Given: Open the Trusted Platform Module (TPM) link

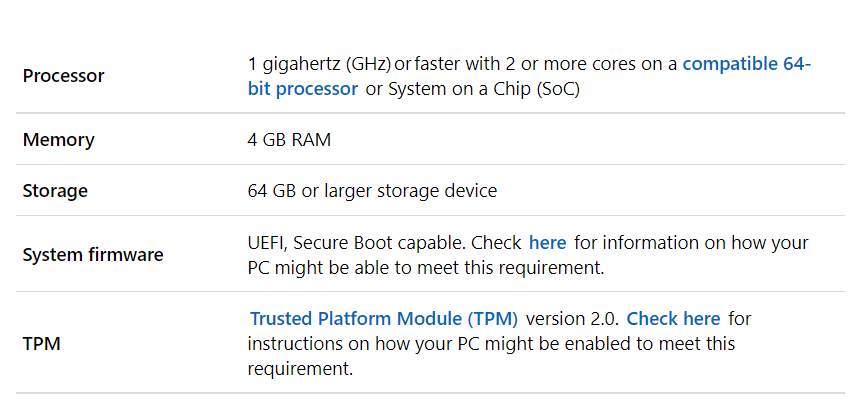Looking at the screenshot, I should [384, 318].
